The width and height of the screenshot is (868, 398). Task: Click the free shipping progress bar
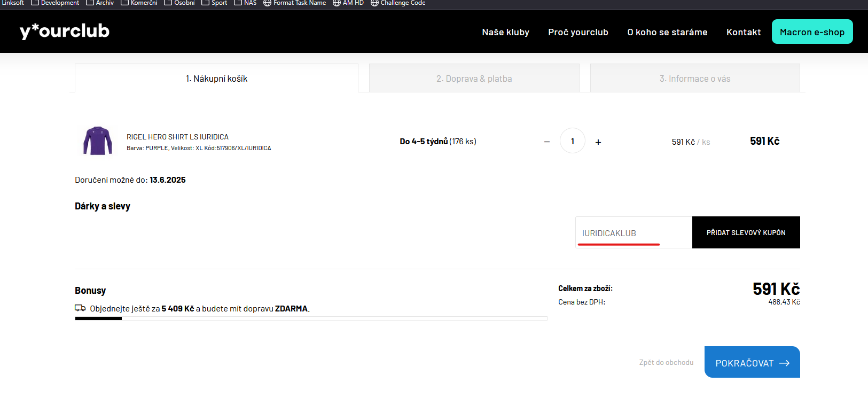tap(311, 318)
